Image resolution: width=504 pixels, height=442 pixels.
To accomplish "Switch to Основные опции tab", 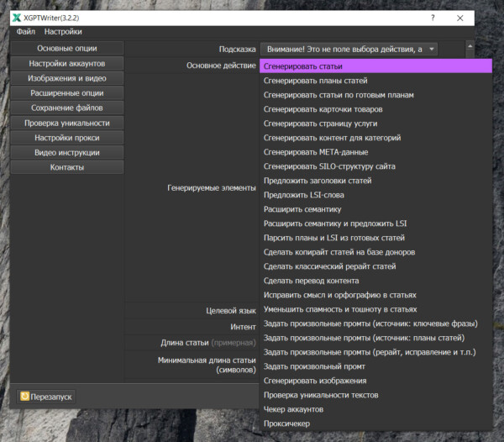I will [x=67, y=48].
